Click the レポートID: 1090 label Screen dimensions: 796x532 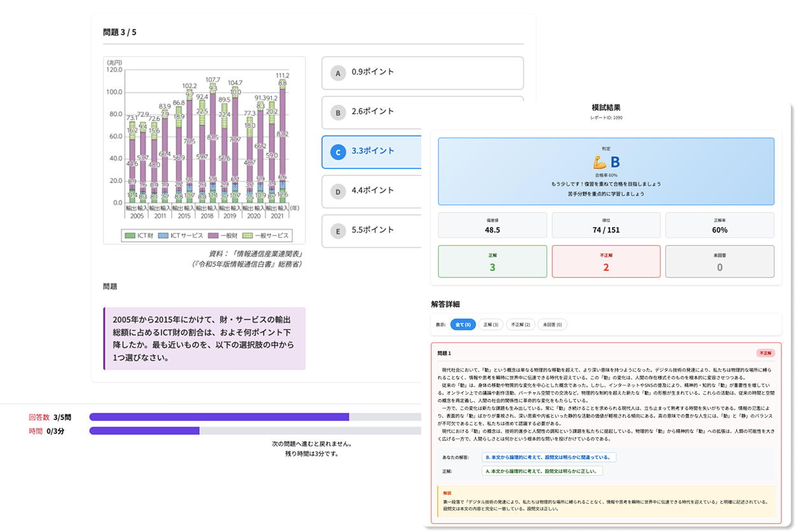pyautogui.click(x=606, y=118)
